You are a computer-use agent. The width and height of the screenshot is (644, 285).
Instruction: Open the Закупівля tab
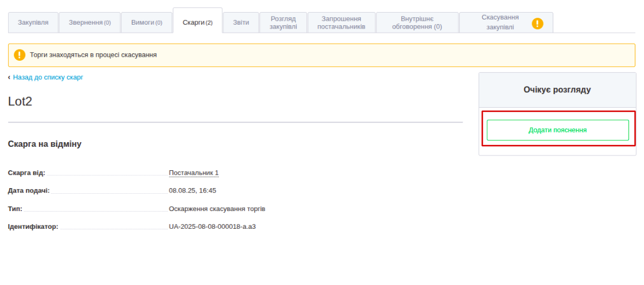click(33, 22)
